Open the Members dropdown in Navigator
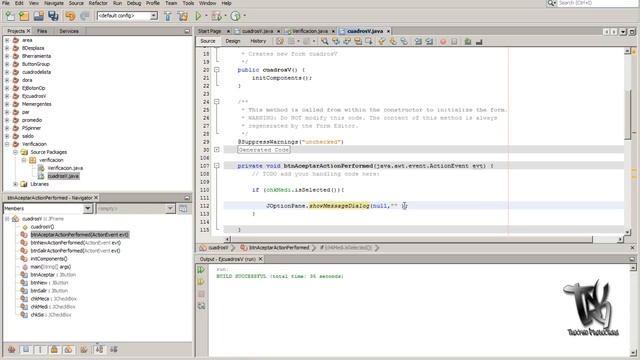This screenshot has height=360, width=640. [87, 209]
